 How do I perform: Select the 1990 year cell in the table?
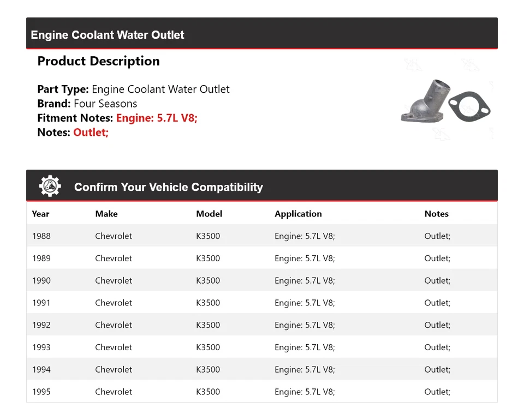tap(41, 280)
